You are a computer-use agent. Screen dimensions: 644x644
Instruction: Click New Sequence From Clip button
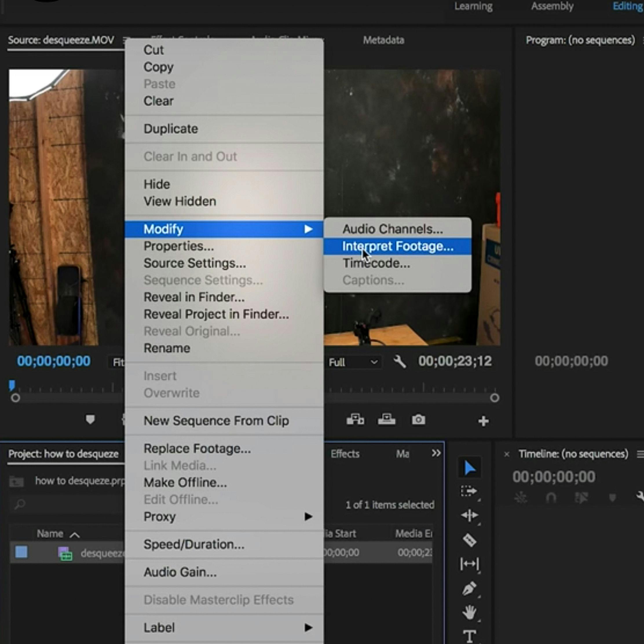[216, 420]
